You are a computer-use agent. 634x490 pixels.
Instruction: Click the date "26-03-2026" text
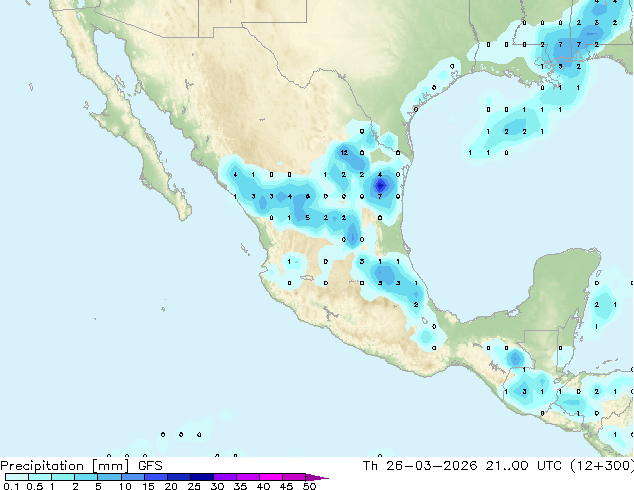pyautogui.click(x=431, y=466)
